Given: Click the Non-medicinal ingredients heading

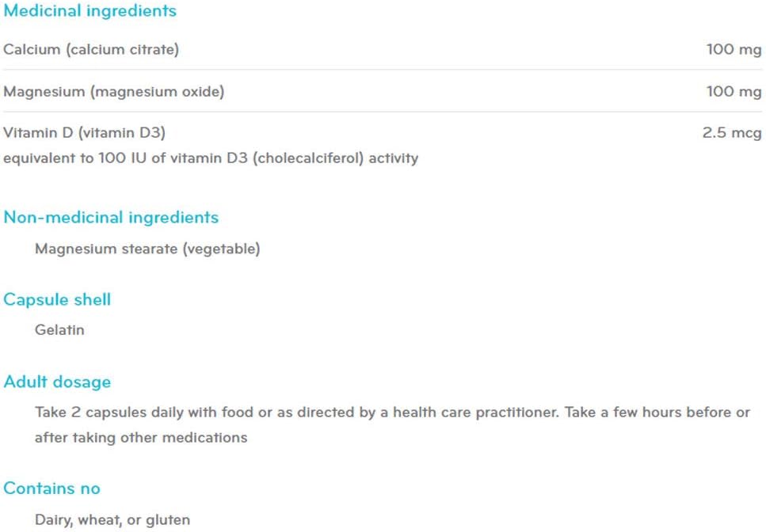Looking at the screenshot, I should (111, 218).
